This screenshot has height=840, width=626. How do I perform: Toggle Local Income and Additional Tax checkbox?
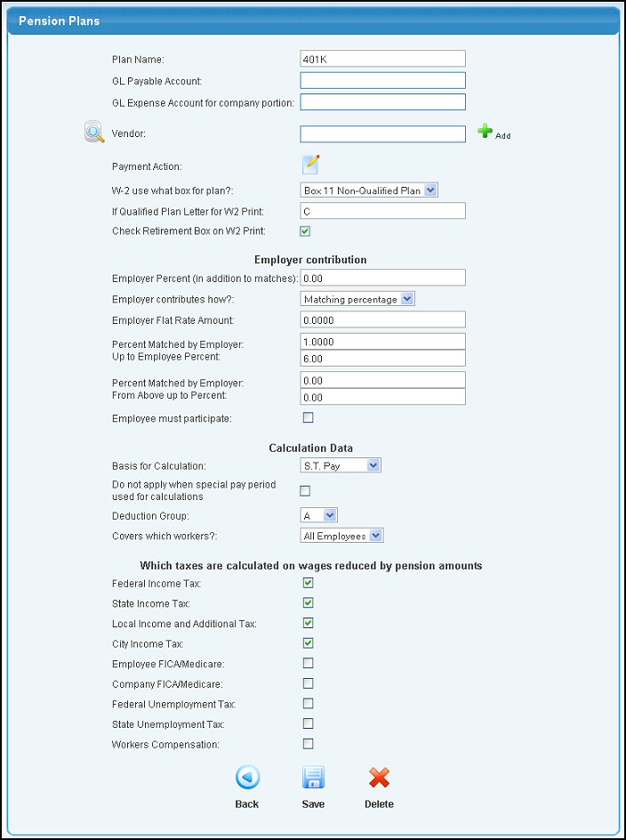308,623
